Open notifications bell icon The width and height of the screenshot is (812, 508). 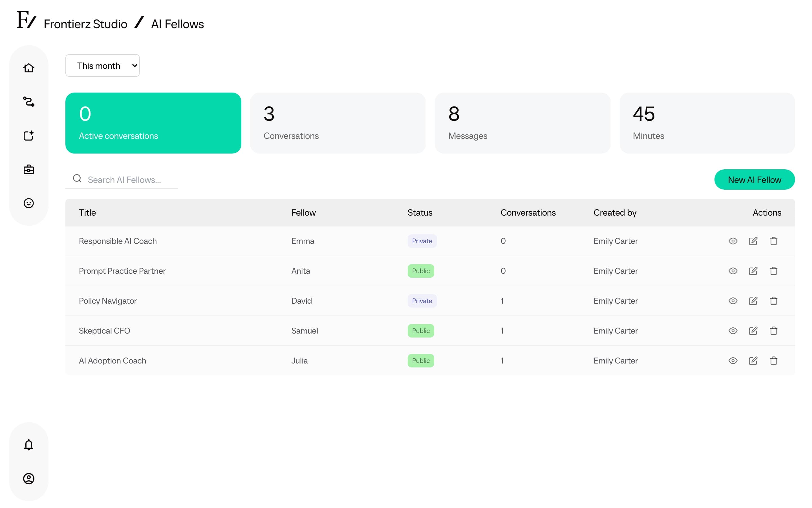(28, 444)
